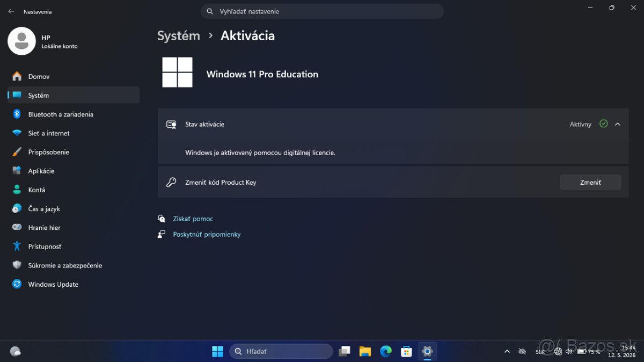
Task: Click the network globe tray icon
Action: click(x=558, y=351)
